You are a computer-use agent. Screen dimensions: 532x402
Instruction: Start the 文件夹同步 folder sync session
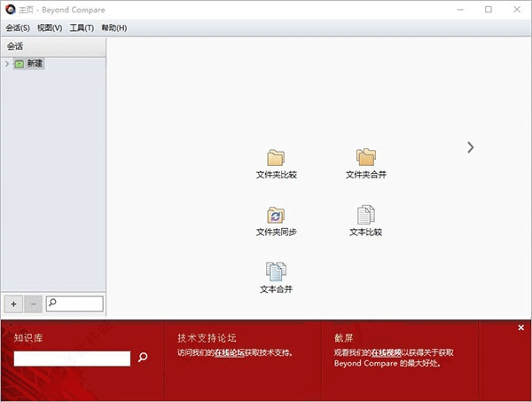276,222
